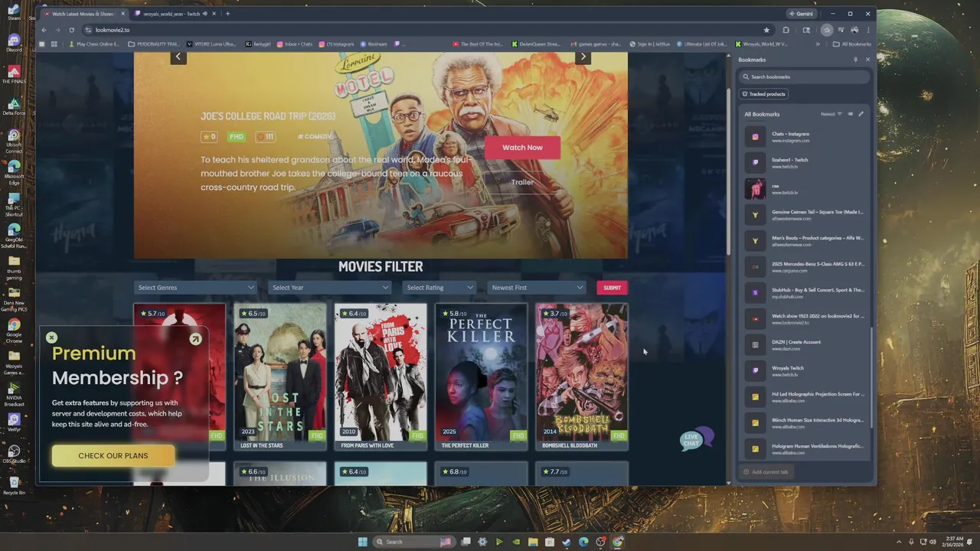This screenshot has width=980, height=551.
Task: Open Chrome icon in the taskbar
Action: click(617, 542)
